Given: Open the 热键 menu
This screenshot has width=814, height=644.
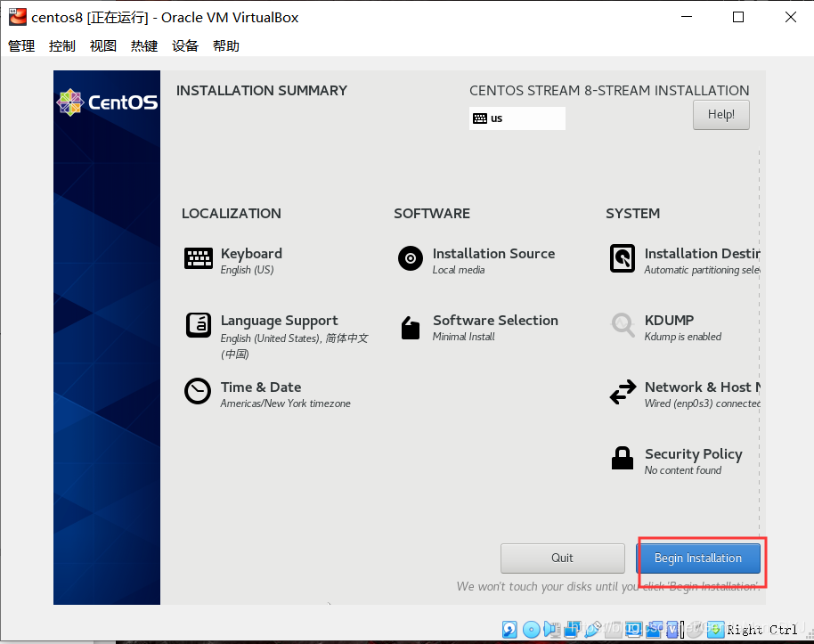Looking at the screenshot, I should [x=143, y=46].
